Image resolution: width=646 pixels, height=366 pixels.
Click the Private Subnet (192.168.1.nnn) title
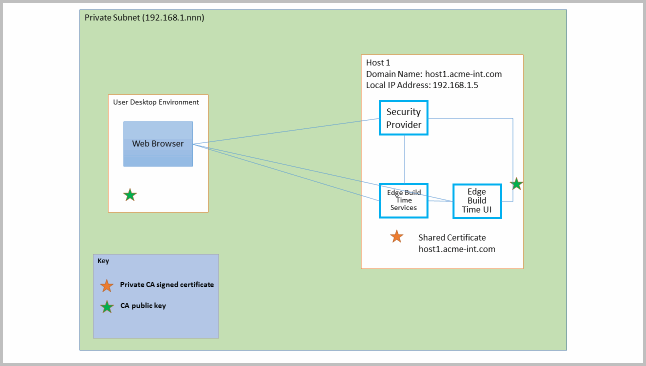(x=144, y=18)
